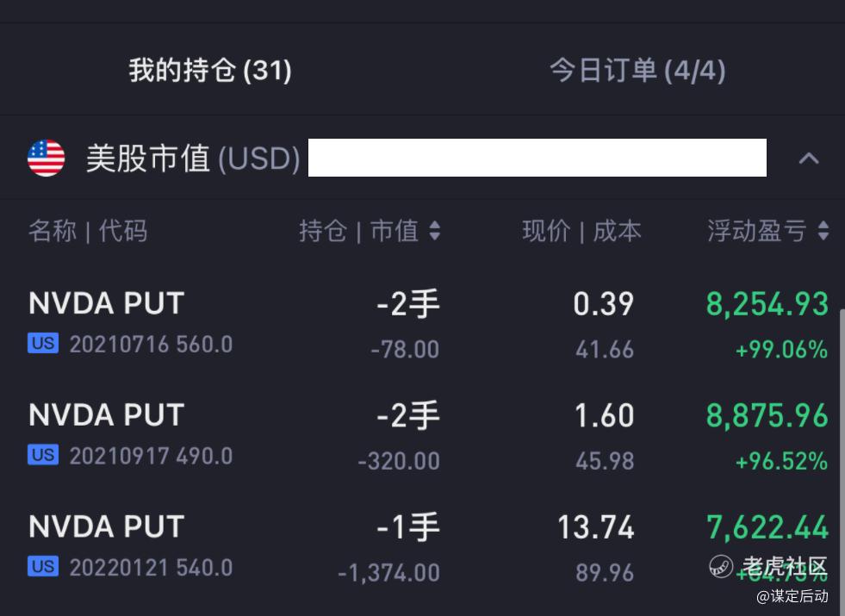Click the 现价 | 成本 column header
This screenshot has width=845, height=616.
[x=582, y=231]
